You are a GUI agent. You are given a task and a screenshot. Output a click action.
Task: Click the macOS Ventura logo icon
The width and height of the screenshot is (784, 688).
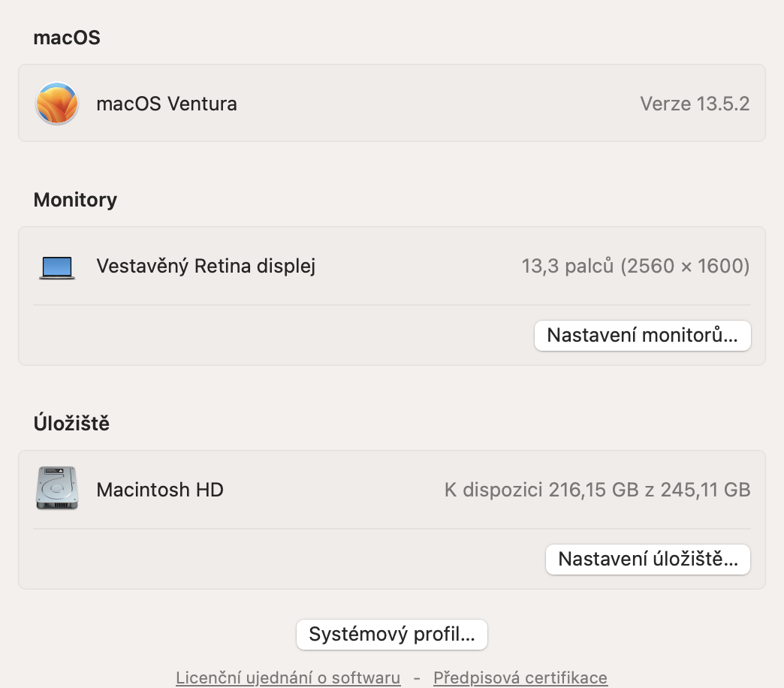coord(57,104)
